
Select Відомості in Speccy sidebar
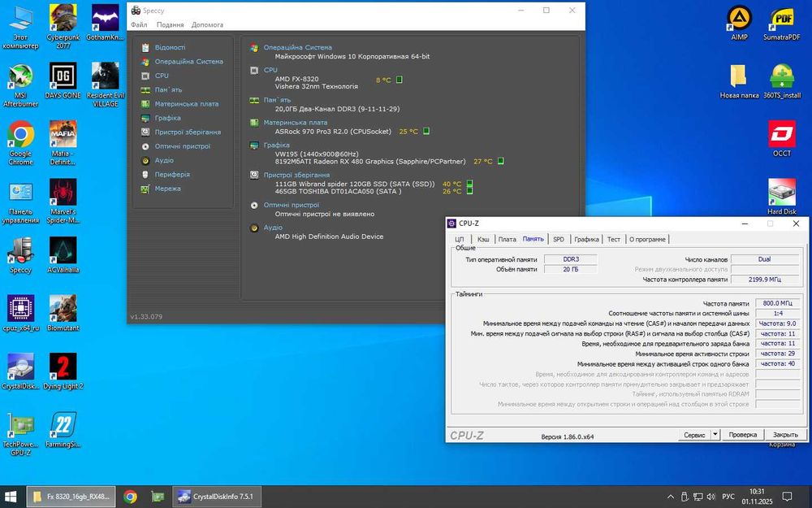pos(170,47)
